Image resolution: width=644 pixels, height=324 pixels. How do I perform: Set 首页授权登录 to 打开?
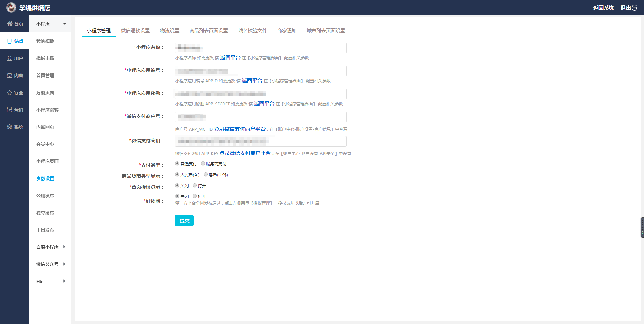coord(195,186)
